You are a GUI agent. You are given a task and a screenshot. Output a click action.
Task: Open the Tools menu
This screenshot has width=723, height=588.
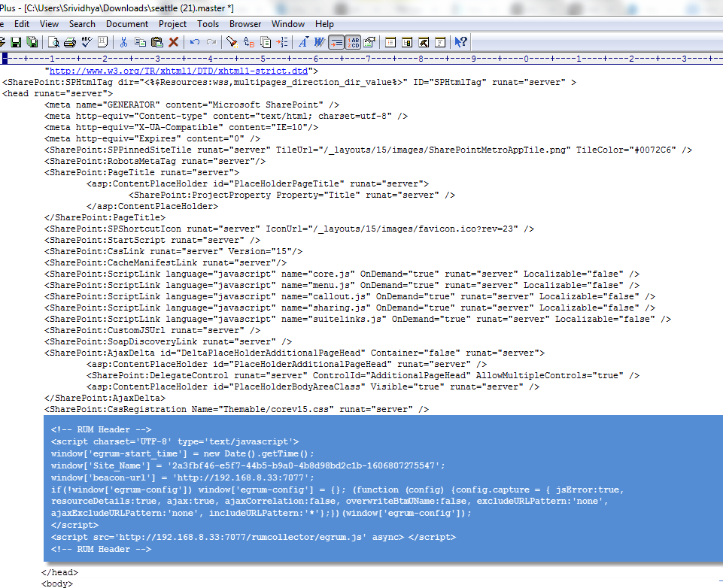(208, 24)
